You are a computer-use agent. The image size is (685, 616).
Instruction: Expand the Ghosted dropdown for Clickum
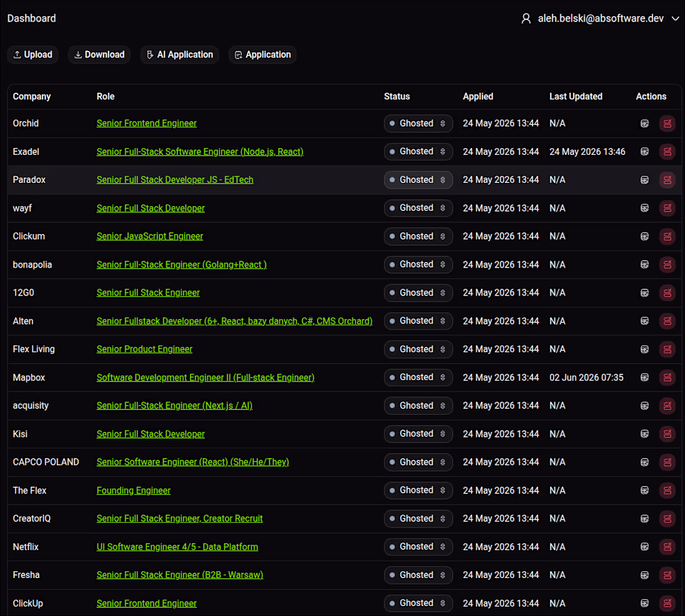coord(418,236)
